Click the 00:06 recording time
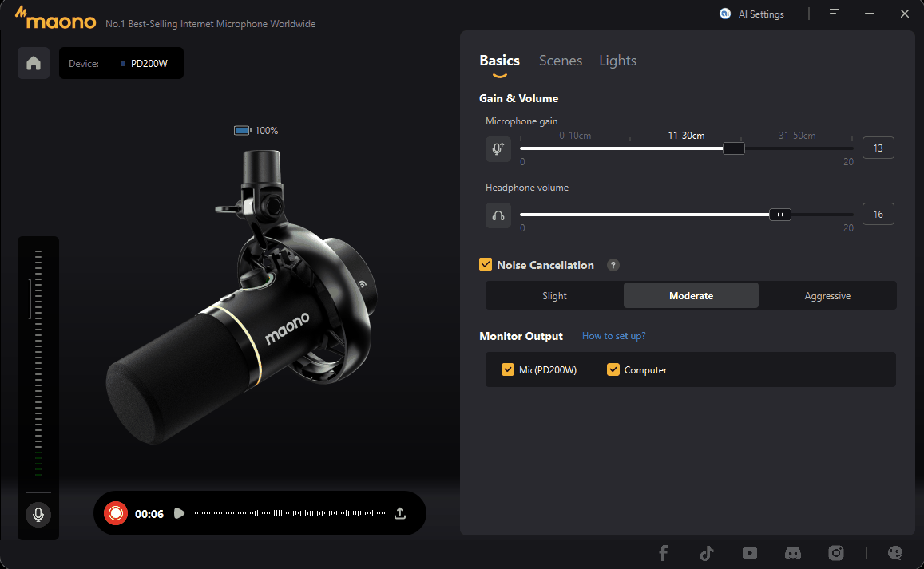924x569 pixels. click(149, 514)
